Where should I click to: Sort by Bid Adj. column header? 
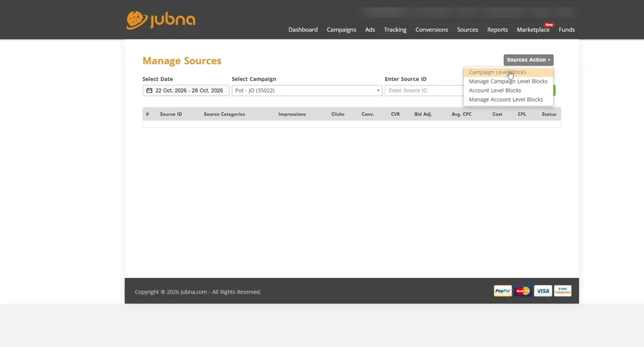[423, 114]
